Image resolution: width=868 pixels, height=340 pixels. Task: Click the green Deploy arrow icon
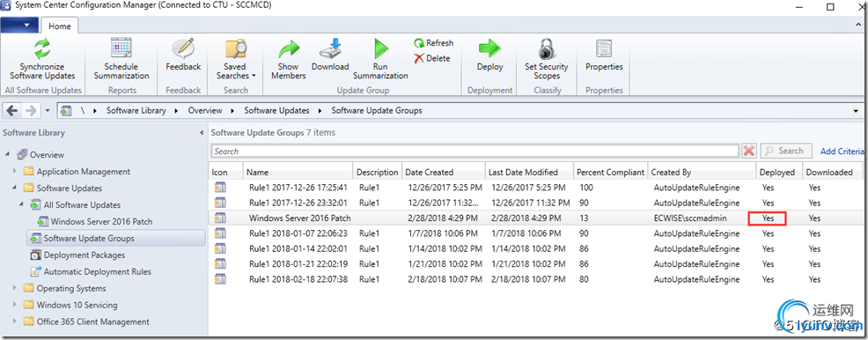point(490,48)
